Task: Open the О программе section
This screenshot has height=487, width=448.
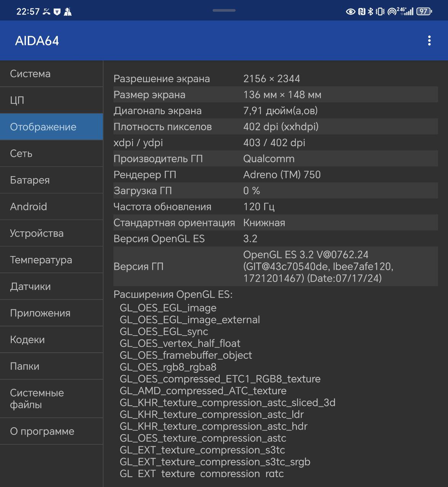Action: coord(51,431)
